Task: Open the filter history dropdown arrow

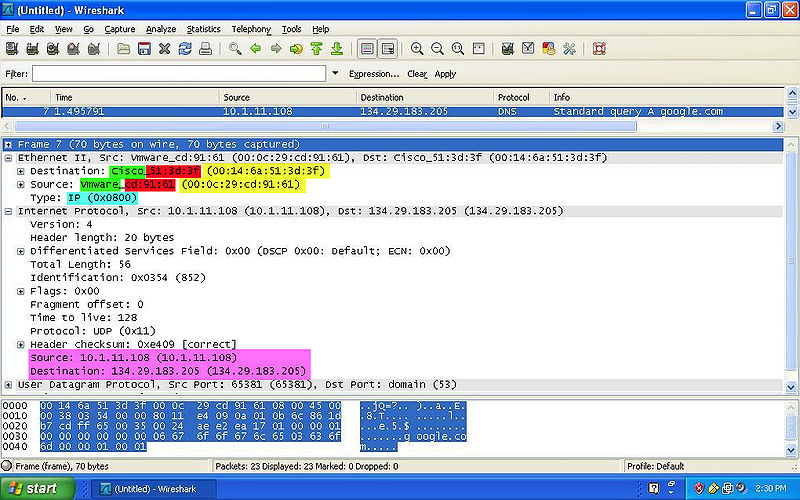Action: tap(335, 73)
